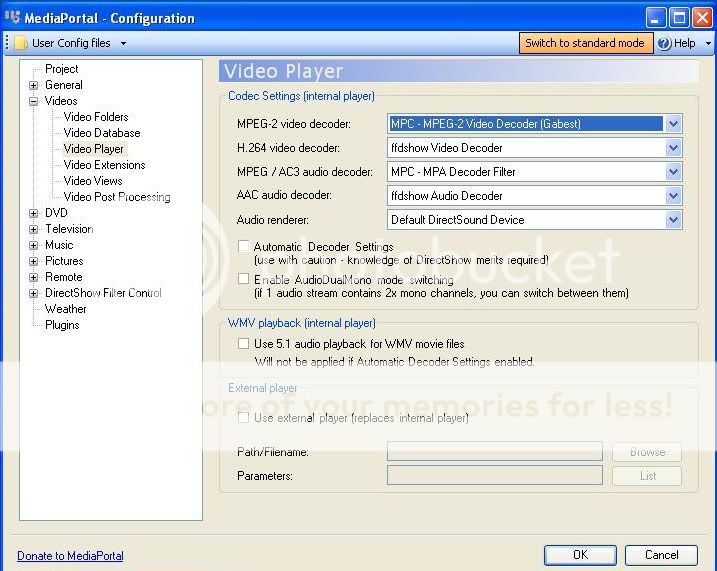Open the Help menu
Viewport: 717px width, 571px height.
point(685,43)
